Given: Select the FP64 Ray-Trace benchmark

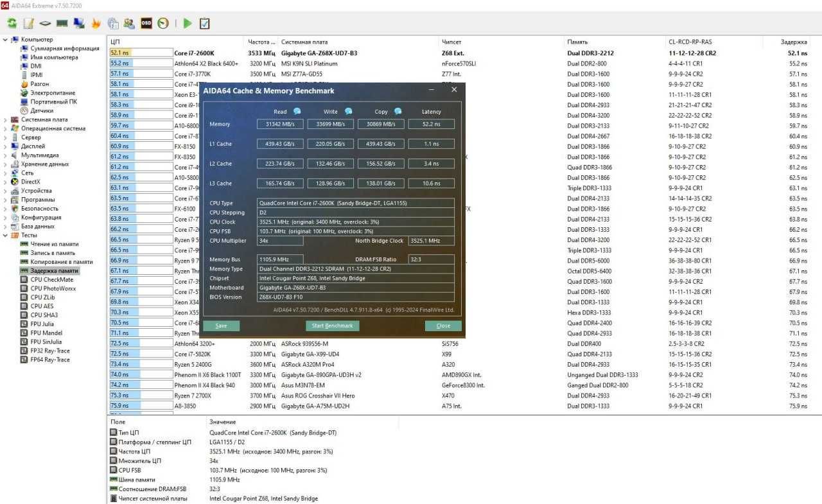Looking at the screenshot, I should click(x=50, y=360).
